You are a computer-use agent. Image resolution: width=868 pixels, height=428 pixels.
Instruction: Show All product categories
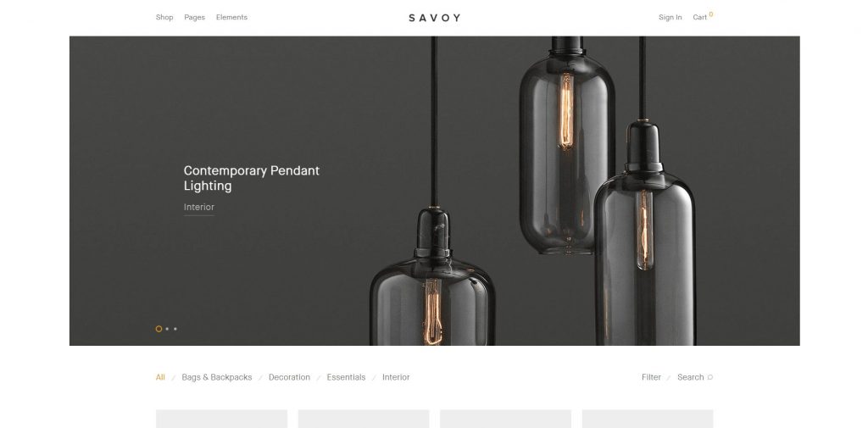pyautogui.click(x=160, y=377)
